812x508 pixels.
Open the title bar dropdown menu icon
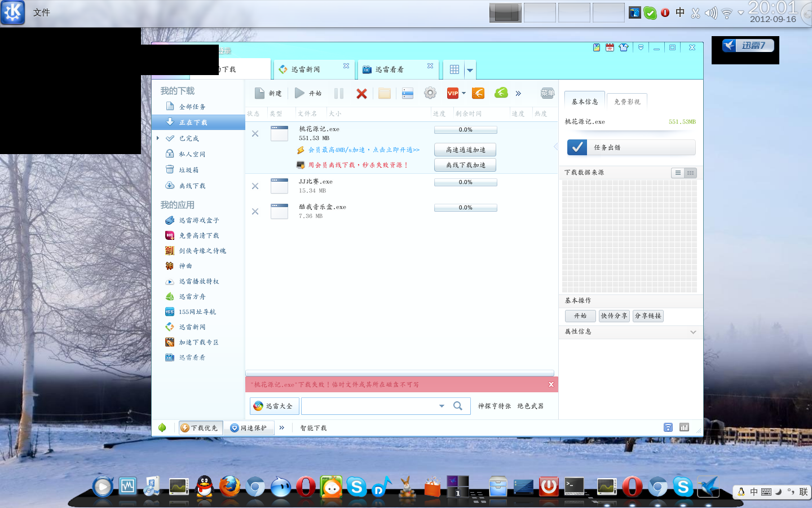pyautogui.click(x=641, y=47)
